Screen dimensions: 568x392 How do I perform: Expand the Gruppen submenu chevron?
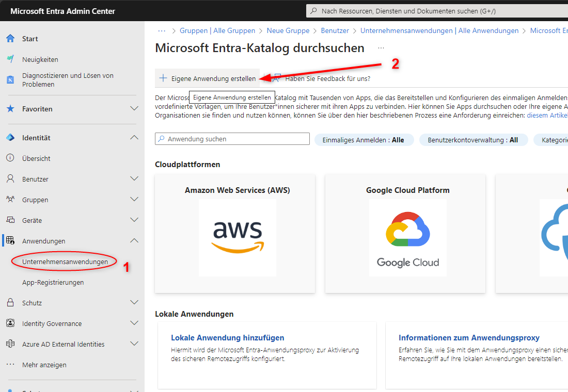coord(134,200)
